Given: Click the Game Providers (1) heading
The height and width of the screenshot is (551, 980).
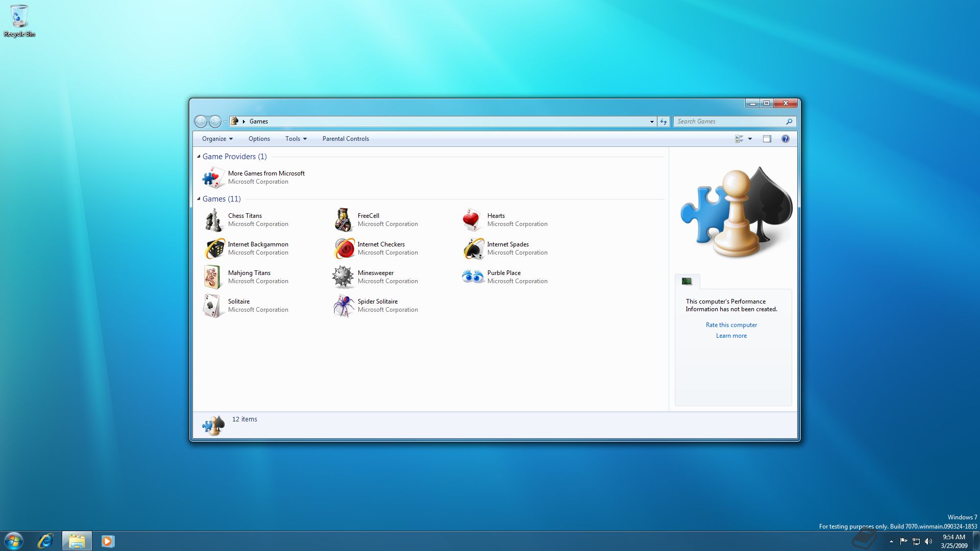Looking at the screenshot, I should [x=234, y=157].
